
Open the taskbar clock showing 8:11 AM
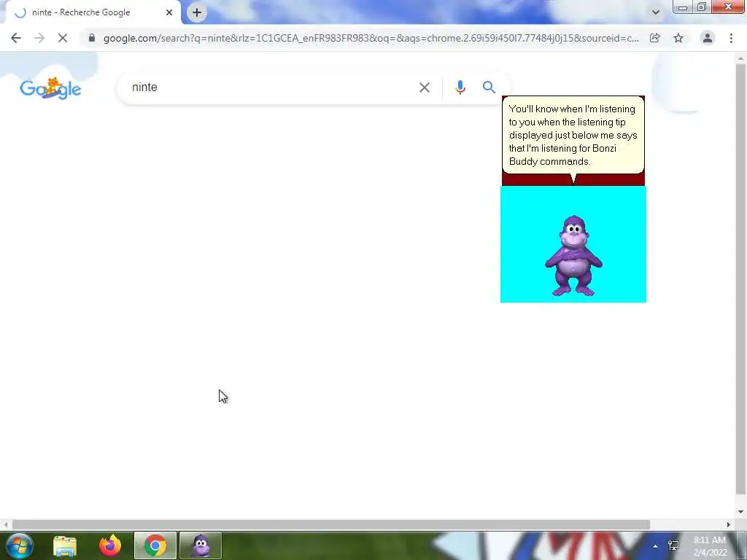tap(710, 546)
